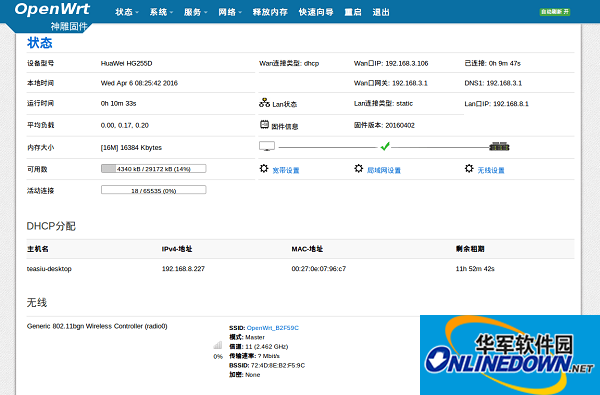The width and height of the screenshot is (600, 395).
Task: Select 已连接 0h 9m 47s text
Action: [492, 64]
